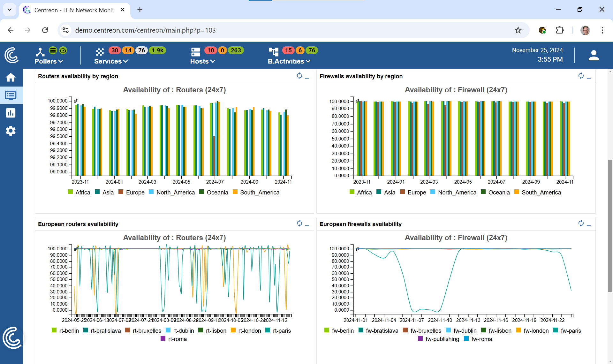This screenshot has width=613, height=364.
Task: Click the Europe color swatch in Firewall legend
Action: click(403, 192)
